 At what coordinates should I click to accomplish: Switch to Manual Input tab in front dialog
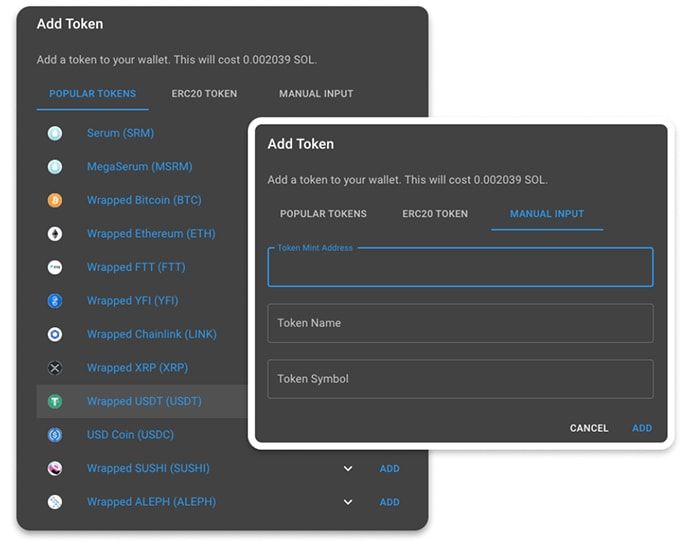pyautogui.click(x=546, y=214)
